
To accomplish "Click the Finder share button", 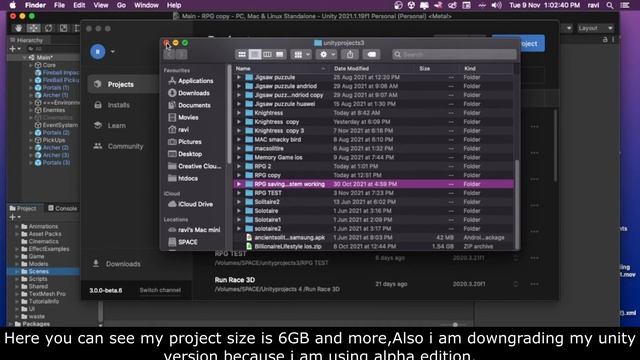I will [x=350, y=54].
